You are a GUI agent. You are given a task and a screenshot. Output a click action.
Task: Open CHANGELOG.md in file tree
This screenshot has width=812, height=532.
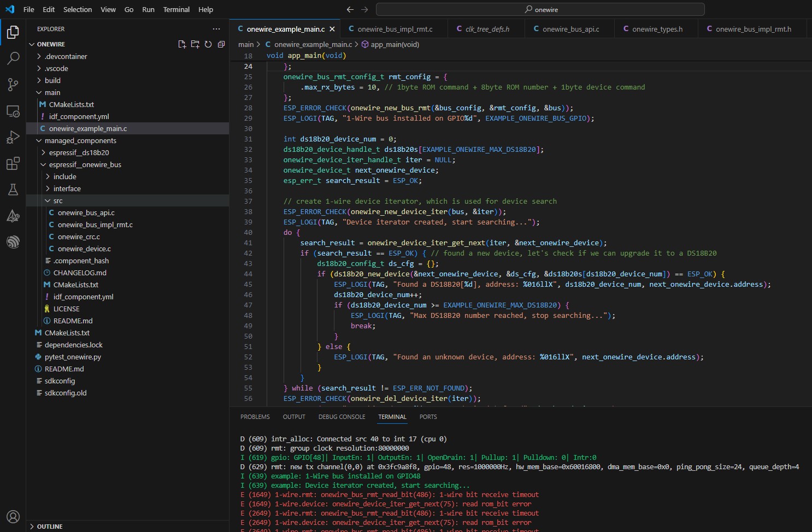click(x=128, y=273)
